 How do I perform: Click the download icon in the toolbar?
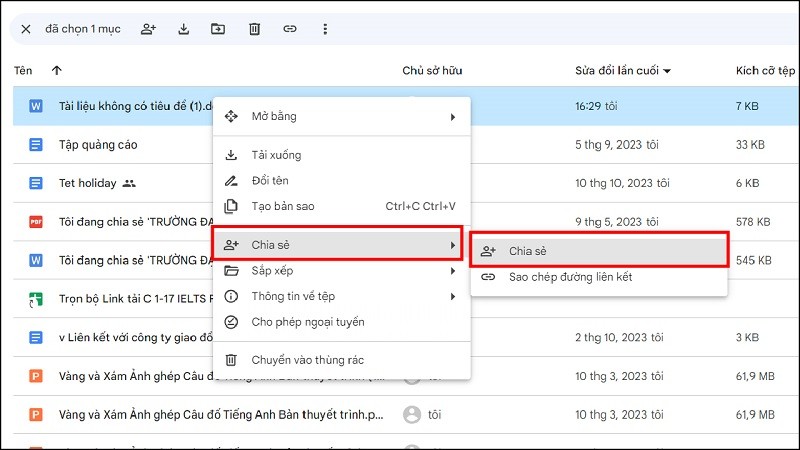coord(184,29)
